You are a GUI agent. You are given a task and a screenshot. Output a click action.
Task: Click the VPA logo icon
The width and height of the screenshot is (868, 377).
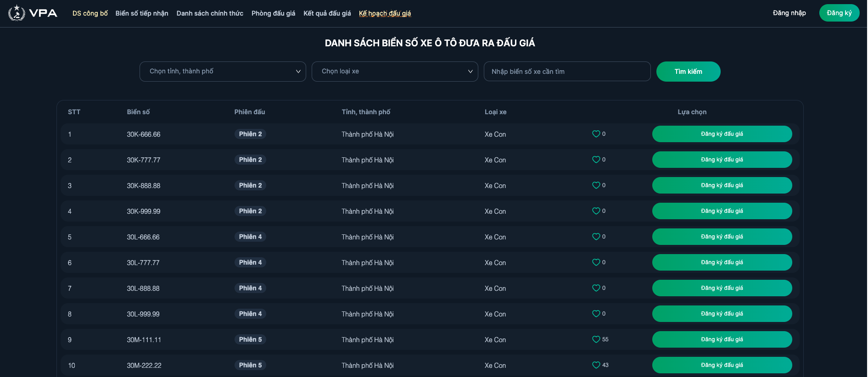click(17, 13)
